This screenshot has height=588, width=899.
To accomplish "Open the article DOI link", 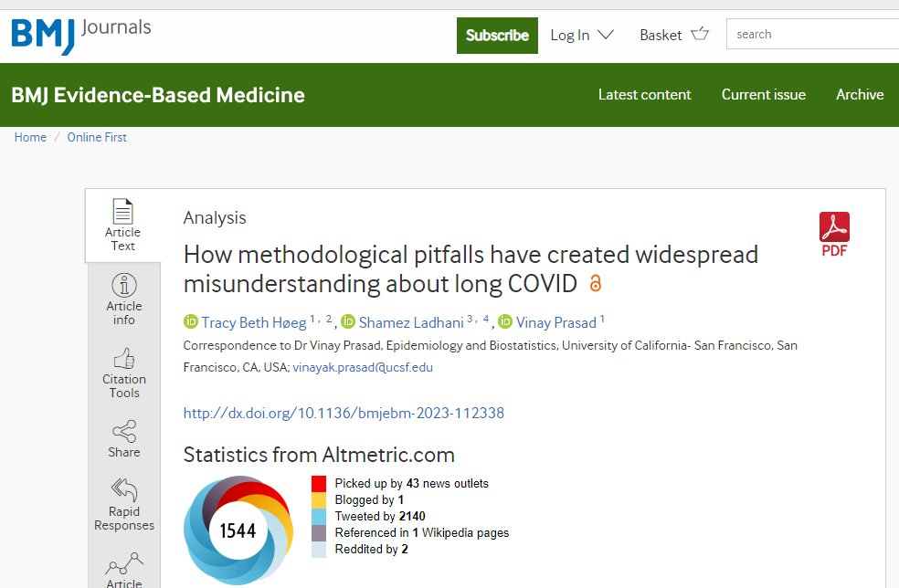I will click(x=344, y=413).
